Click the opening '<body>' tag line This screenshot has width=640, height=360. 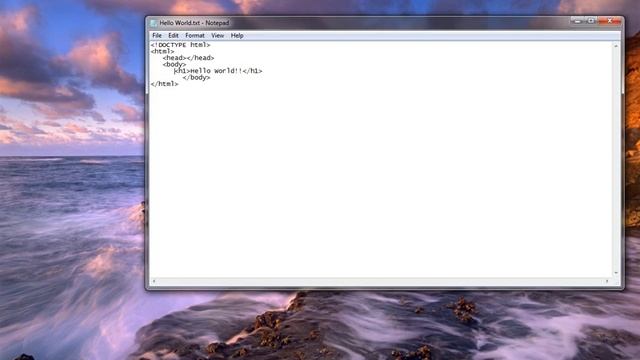coord(174,64)
